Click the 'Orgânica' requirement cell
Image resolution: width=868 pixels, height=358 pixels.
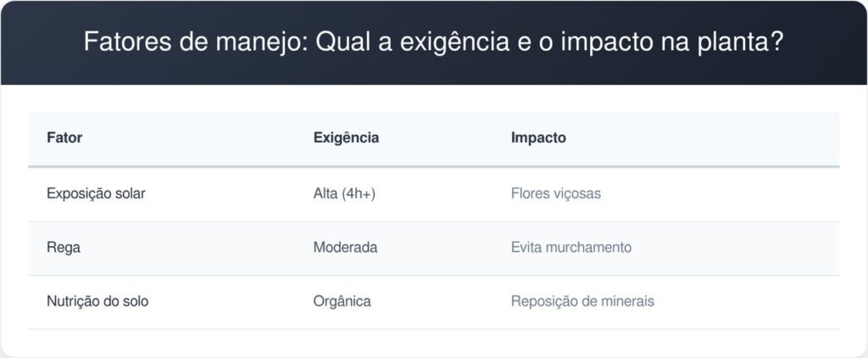pos(342,301)
